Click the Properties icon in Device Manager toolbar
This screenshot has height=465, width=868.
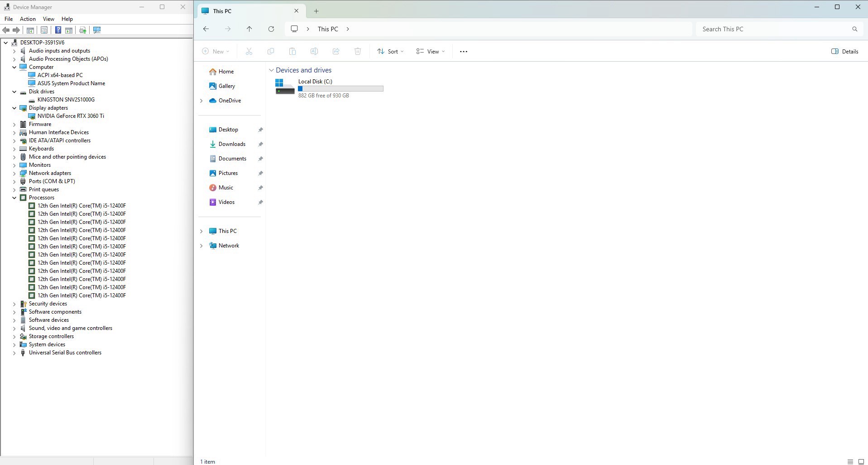[x=44, y=30]
